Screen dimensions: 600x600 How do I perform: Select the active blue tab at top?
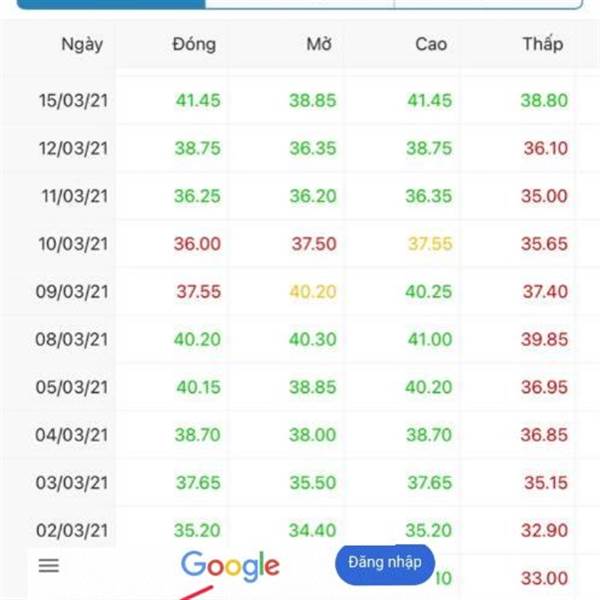point(111,4)
